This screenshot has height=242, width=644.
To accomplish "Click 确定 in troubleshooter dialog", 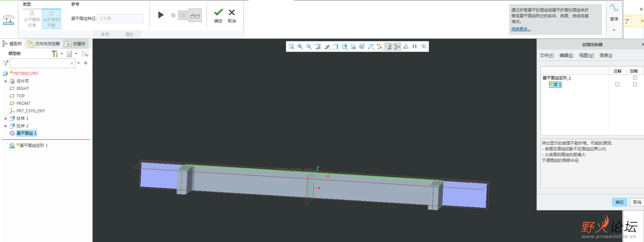I will click(620, 202).
